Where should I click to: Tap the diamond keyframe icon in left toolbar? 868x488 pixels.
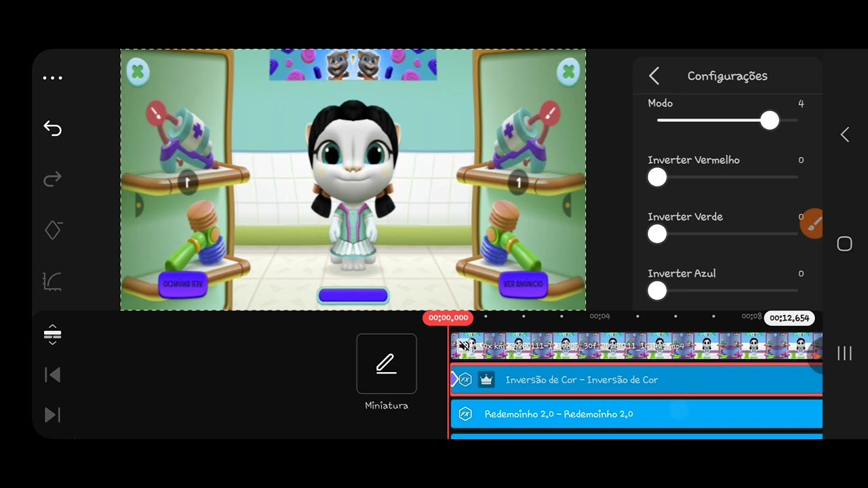[53, 230]
